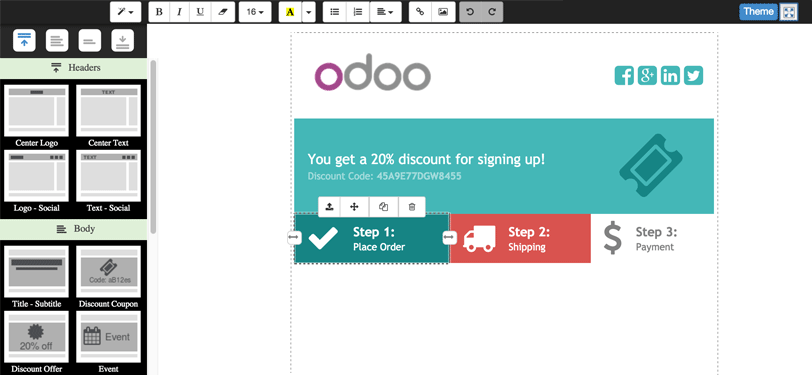This screenshot has height=375, width=812.
Task: Click the Payment text
Action: pos(655,247)
